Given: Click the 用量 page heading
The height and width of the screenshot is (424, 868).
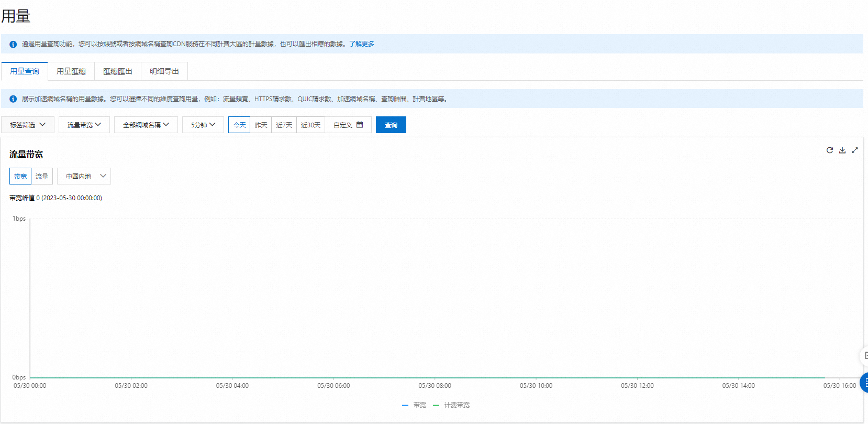Looking at the screenshot, I should pos(16,16).
